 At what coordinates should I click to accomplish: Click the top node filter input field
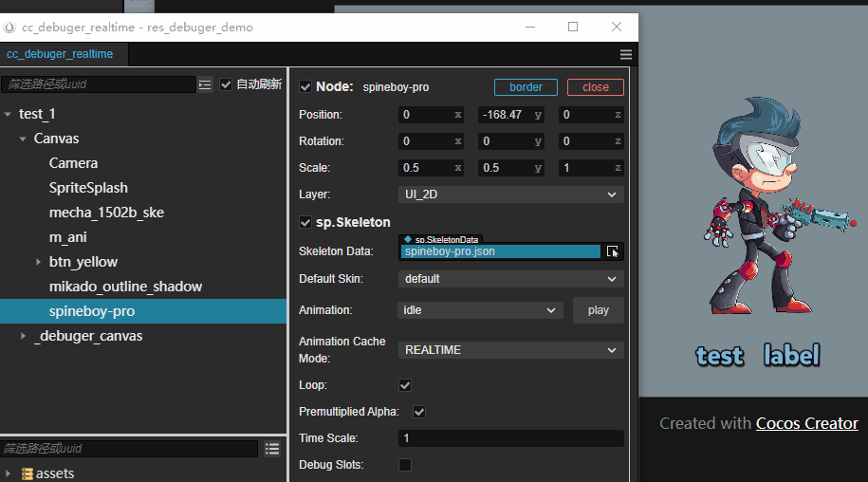click(x=99, y=84)
